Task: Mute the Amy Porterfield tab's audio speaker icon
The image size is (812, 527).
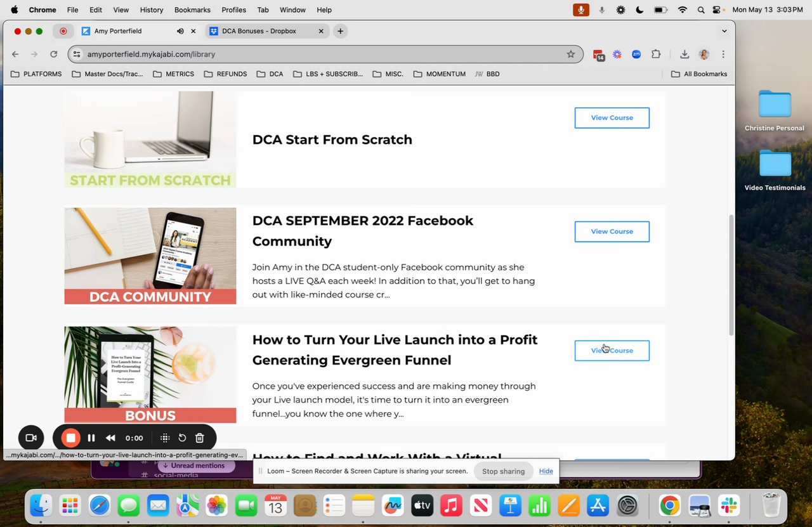Action: pos(180,31)
